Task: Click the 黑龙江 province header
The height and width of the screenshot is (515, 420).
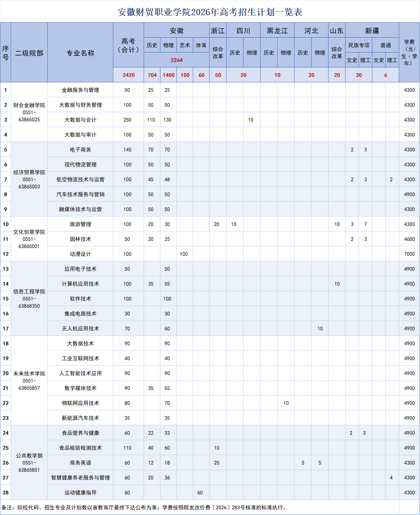Action: coord(277,30)
